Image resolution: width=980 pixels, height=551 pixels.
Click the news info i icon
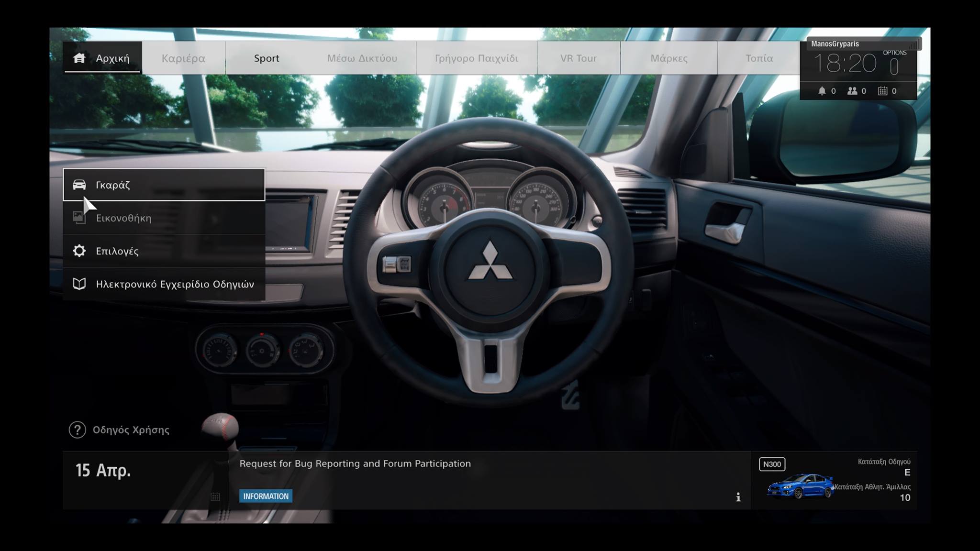coord(738,497)
